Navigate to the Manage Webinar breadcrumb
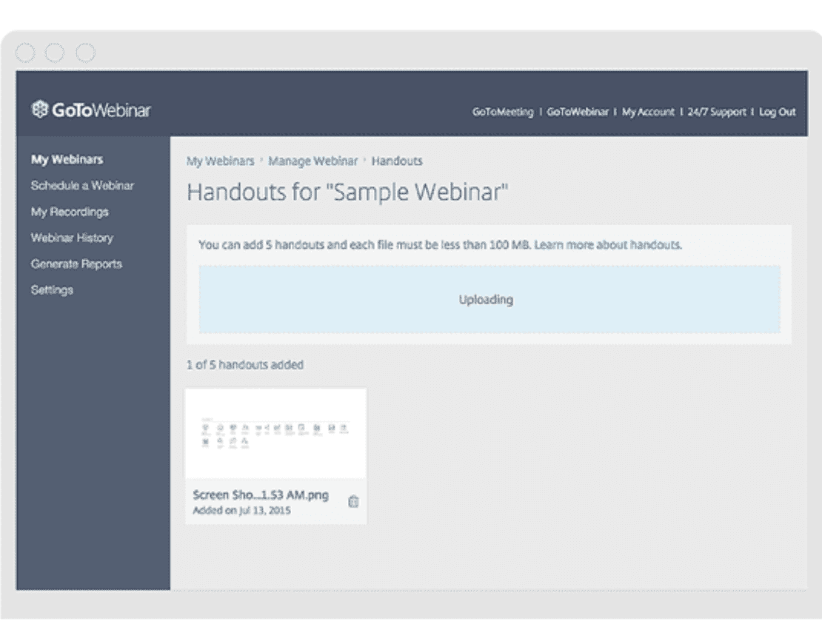The height and width of the screenshot is (644, 822). (313, 161)
